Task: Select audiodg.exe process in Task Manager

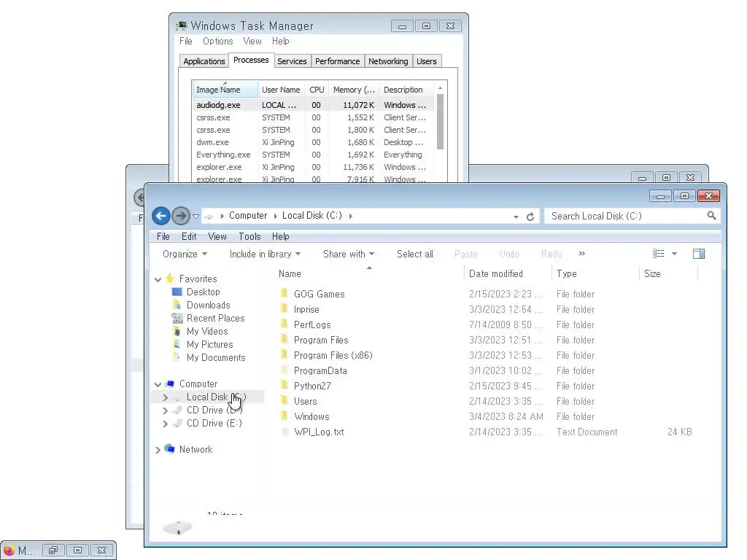Action: pos(313,105)
